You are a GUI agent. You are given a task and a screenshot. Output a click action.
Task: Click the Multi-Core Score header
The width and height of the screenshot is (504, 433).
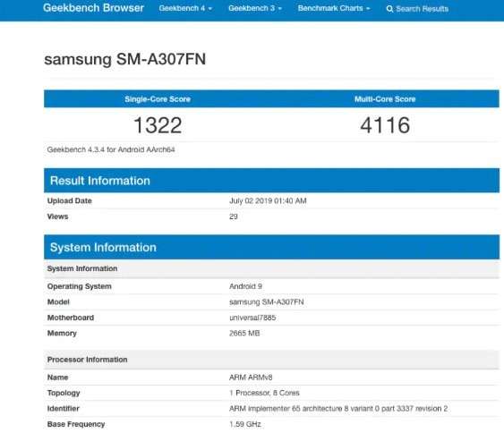click(x=385, y=99)
